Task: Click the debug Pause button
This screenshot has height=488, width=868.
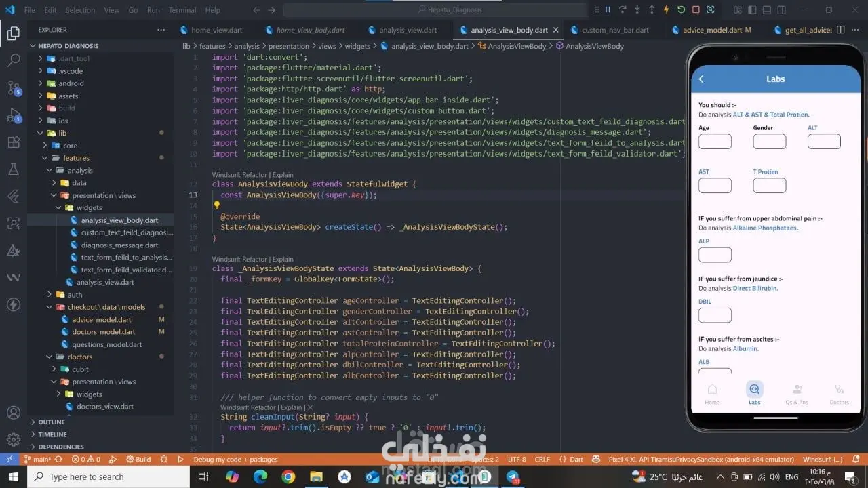Action: (x=608, y=9)
